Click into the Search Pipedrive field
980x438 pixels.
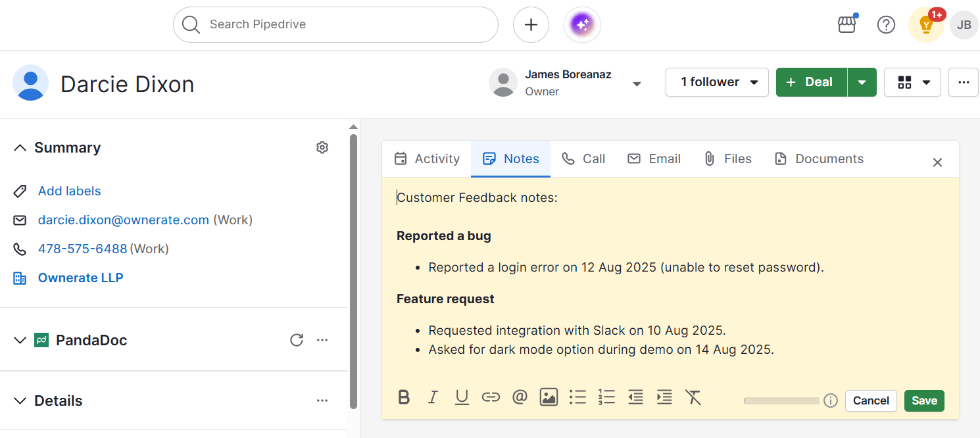(335, 24)
